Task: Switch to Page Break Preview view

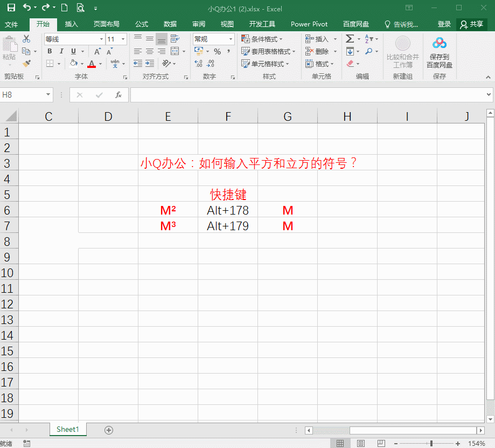Action: pos(381,443)
